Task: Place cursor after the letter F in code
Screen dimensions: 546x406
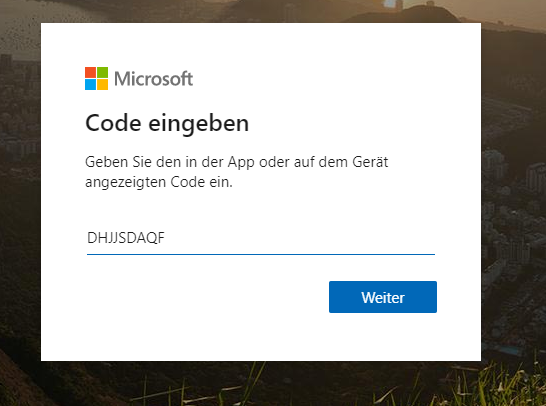Action: point(165,238)
